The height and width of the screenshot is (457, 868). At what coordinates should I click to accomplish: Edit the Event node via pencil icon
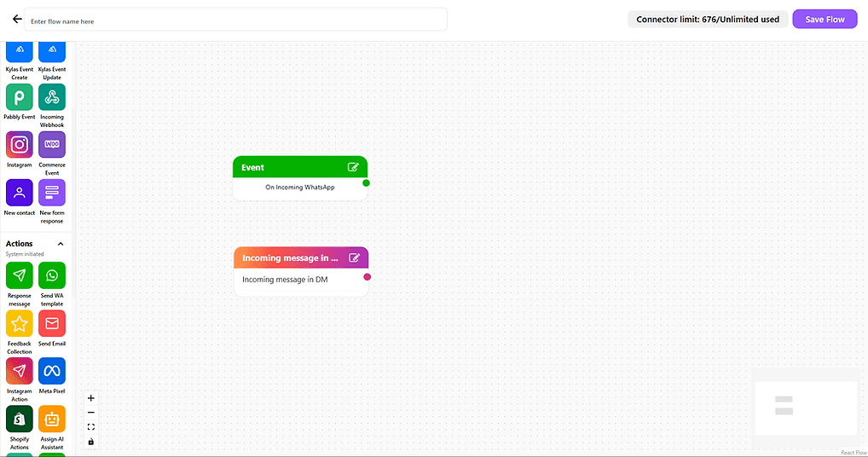point(353,167)
